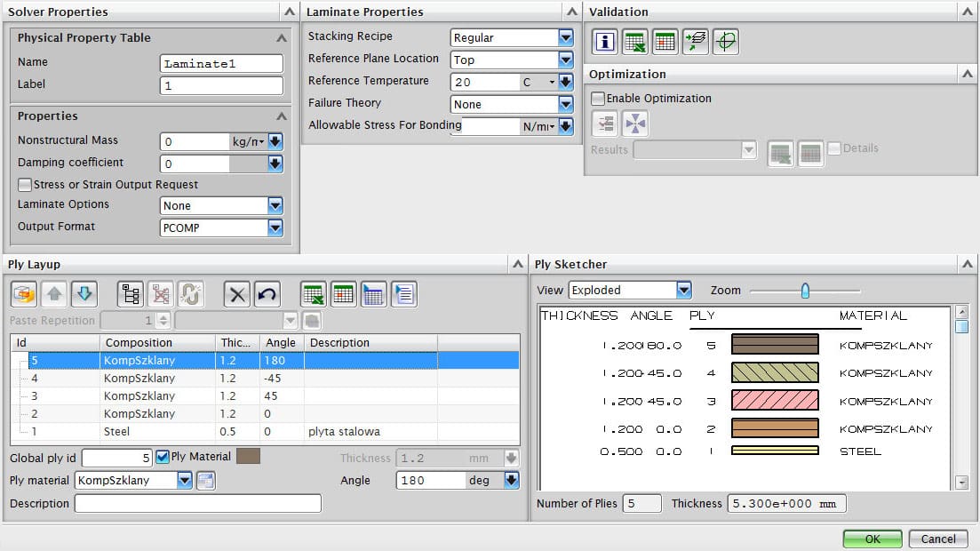Delete the selected ply with X icon

pyautogui.click(x=237, y=294)
